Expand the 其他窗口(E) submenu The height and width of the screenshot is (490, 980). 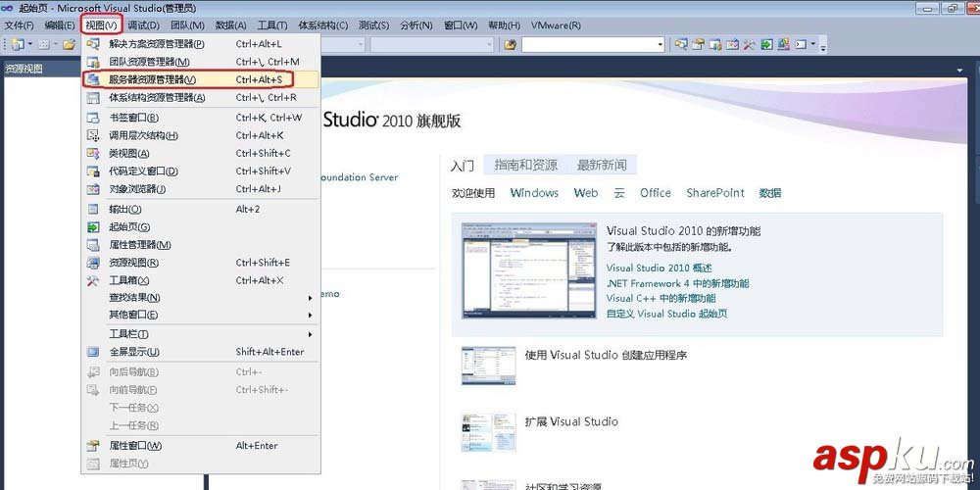pos(201,315)
